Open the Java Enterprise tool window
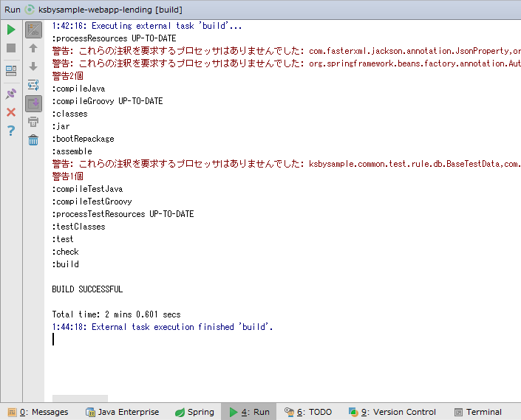 [x=122, y=412]
